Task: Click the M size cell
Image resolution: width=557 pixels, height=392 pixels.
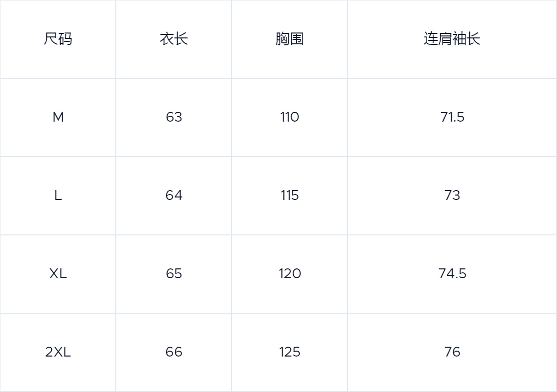Action: pyautogui.click(x=58, y=117)
